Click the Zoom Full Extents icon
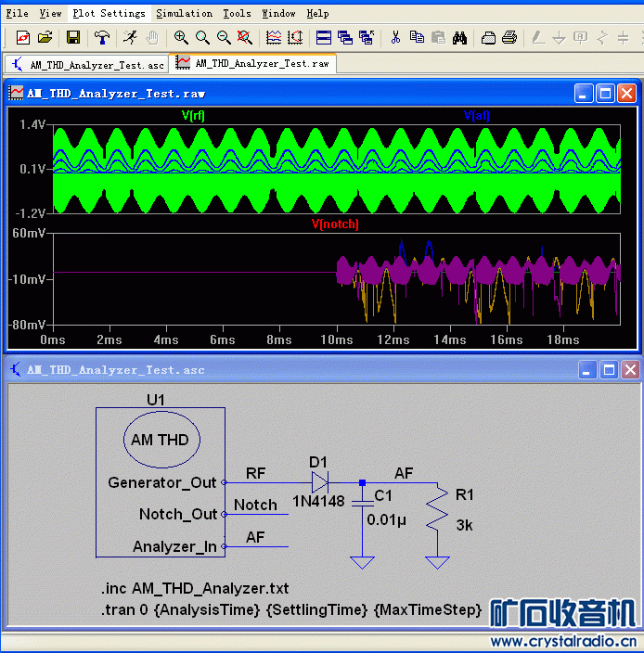 click(245, 38)
